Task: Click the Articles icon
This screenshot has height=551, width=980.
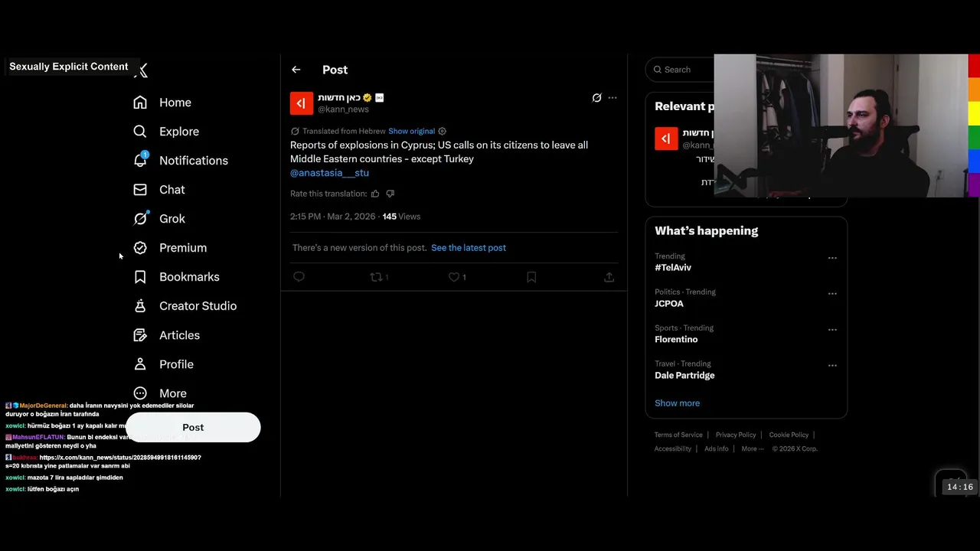Action: click(140, 335)
